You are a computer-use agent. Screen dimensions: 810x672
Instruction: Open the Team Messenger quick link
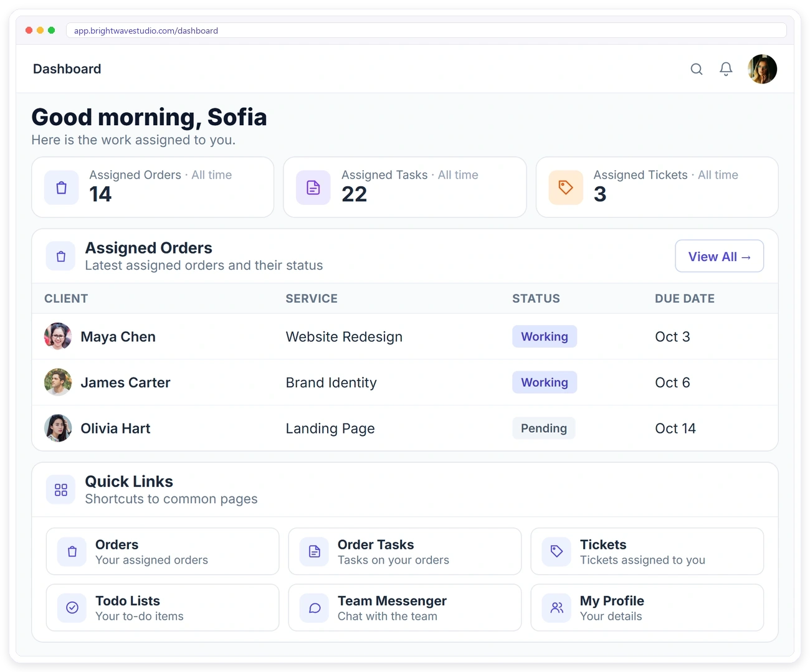click(405, 608)
